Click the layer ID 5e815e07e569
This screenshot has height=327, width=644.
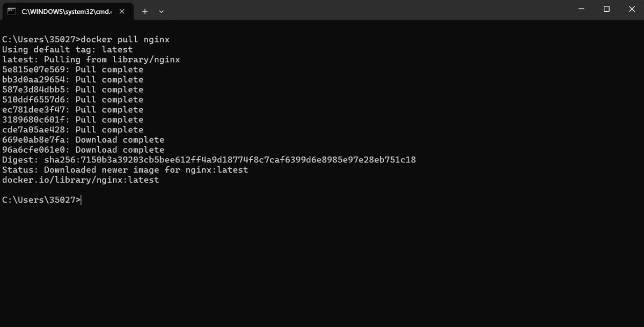33,70
